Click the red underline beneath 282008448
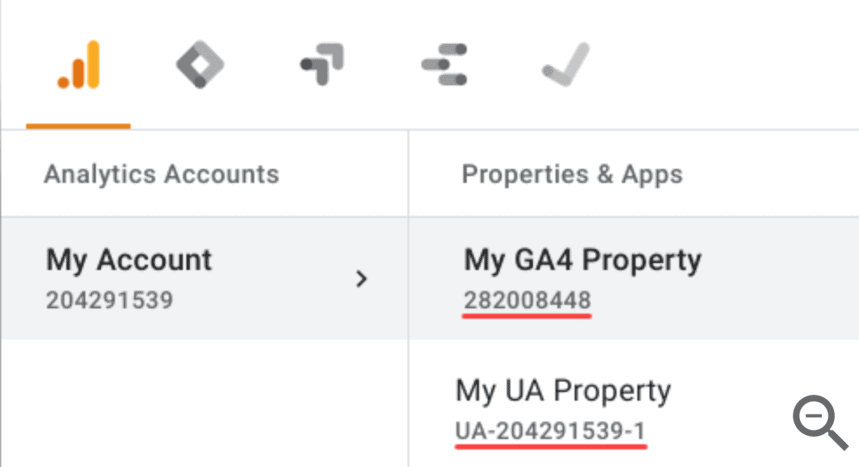 click(527, 315)
